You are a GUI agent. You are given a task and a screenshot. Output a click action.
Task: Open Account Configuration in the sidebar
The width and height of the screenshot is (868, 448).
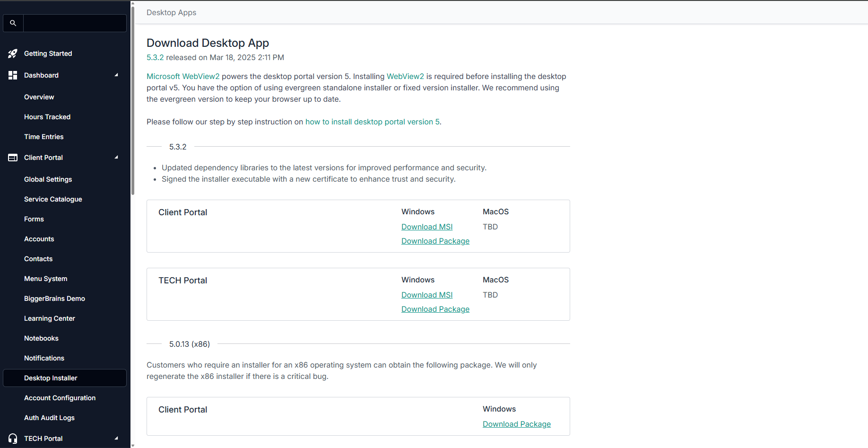tap(60, 398)
